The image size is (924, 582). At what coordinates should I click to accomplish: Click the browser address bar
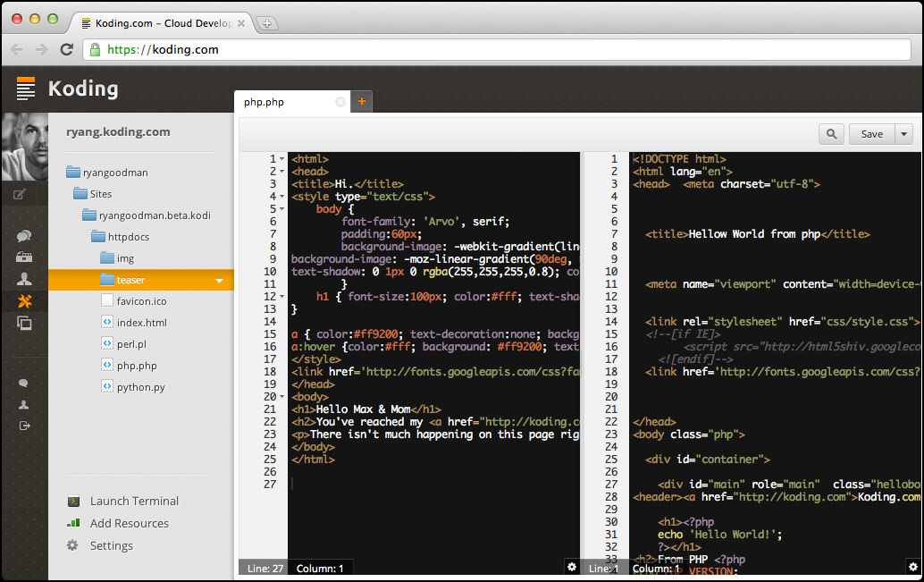click(x=497, y=49)
